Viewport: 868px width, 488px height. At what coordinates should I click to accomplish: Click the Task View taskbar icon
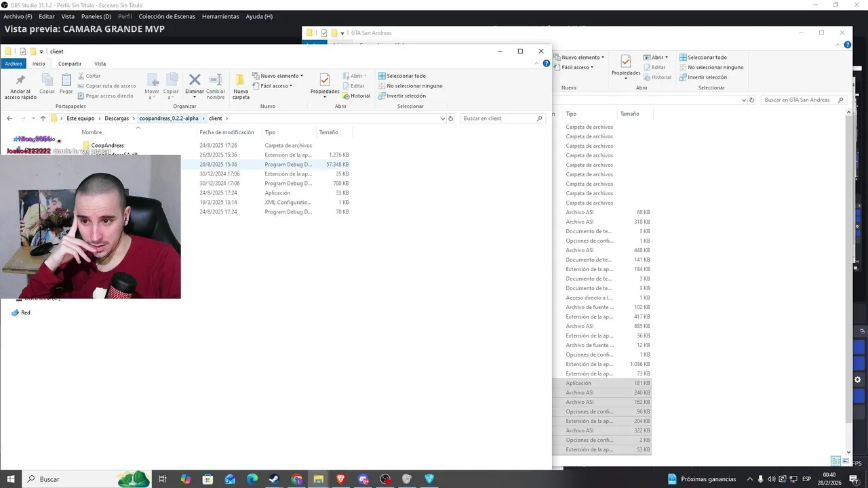point(163,479)
